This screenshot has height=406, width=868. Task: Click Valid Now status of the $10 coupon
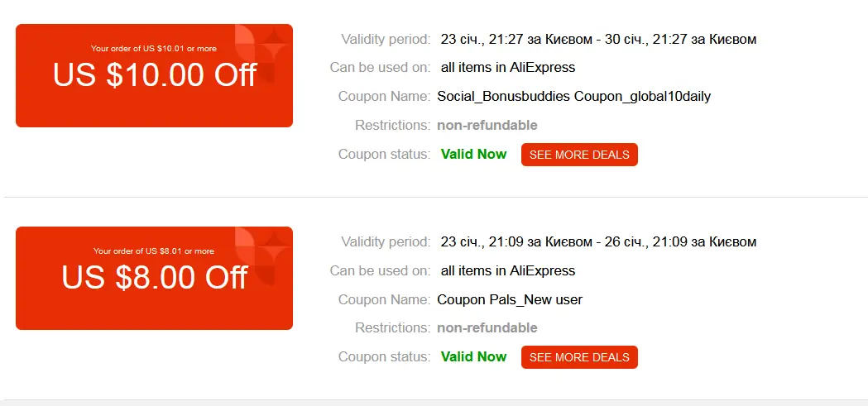(474, 155)
